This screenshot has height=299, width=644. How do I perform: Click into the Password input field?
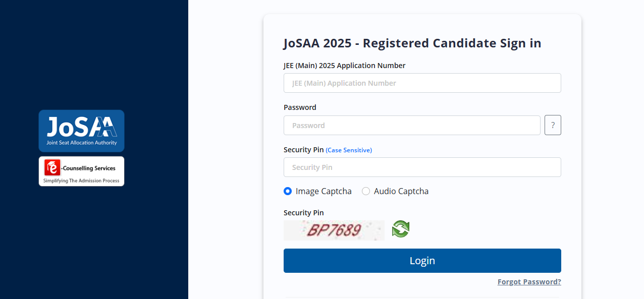point(412,126)
